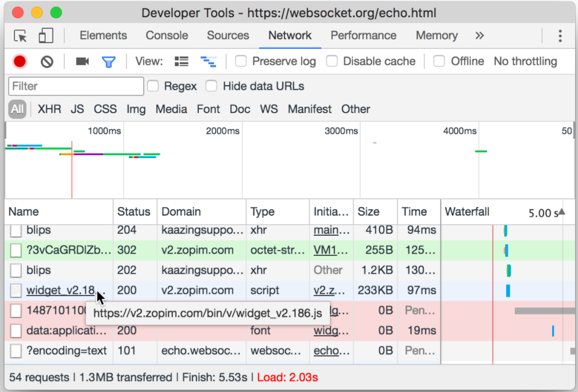Filter requests by CSS

tap(105, 109)
